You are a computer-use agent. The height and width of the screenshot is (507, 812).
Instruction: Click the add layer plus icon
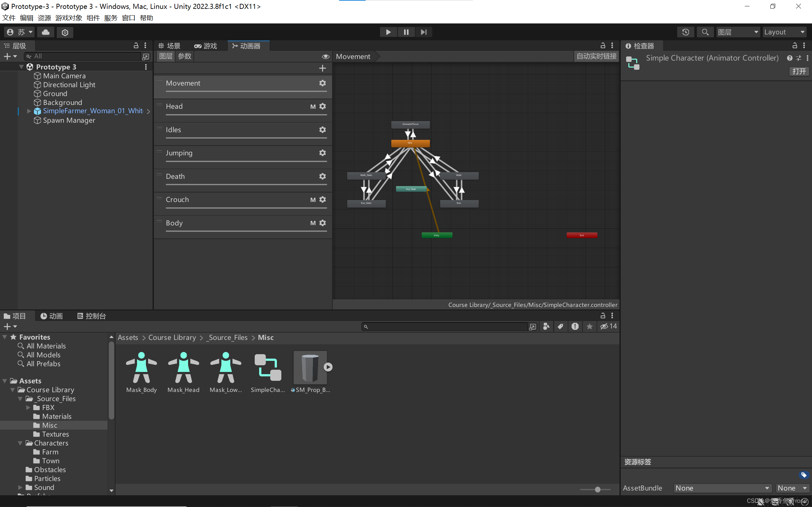(x=322, y=68)
